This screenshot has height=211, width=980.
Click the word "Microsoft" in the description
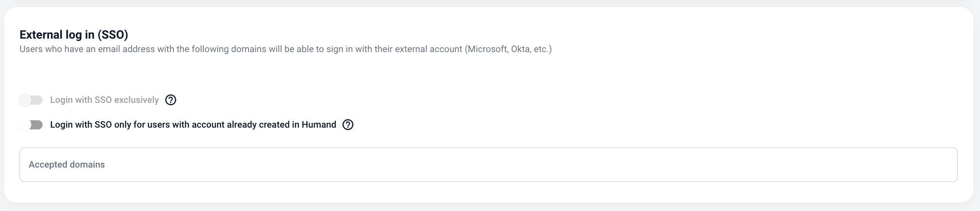pos(487,49)
